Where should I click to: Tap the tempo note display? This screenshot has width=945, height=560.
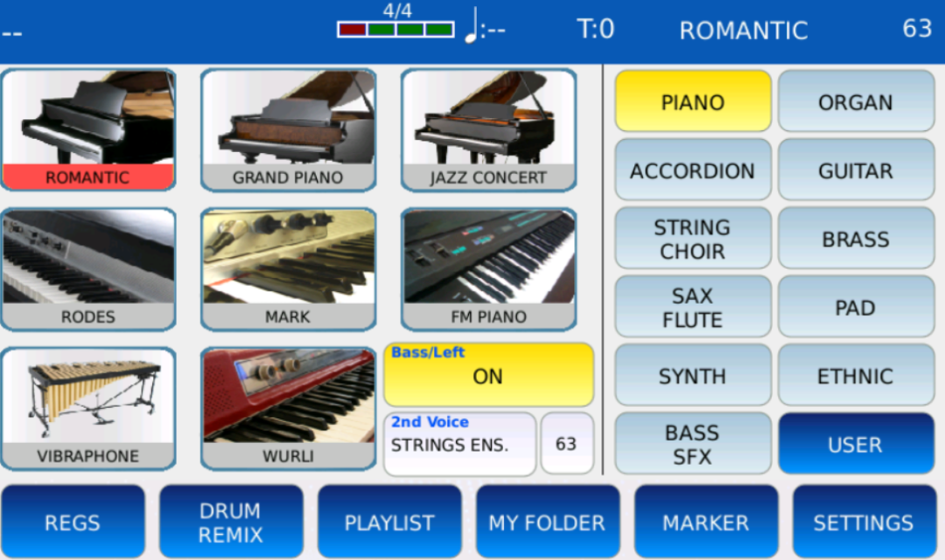click(x=485, y=26)
